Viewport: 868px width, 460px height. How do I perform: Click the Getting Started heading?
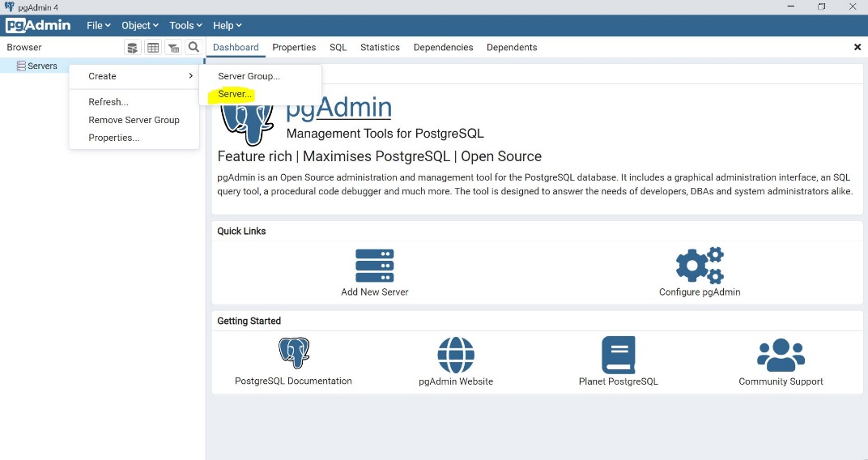coord(249,321)
